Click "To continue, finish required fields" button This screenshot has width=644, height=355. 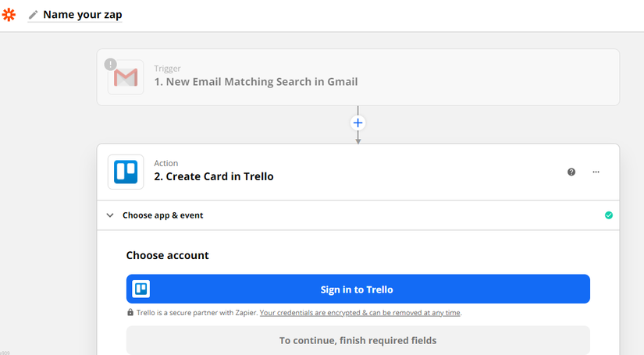[x=358, y=340]
